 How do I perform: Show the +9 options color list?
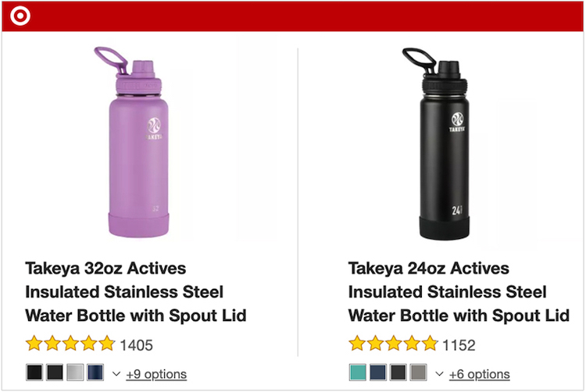point(156,374)
